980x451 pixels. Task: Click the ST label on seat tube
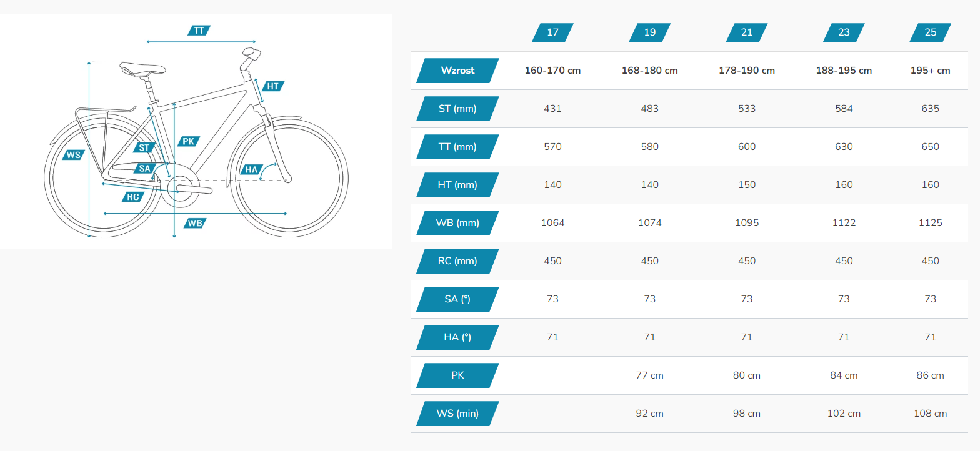[144, 147]
